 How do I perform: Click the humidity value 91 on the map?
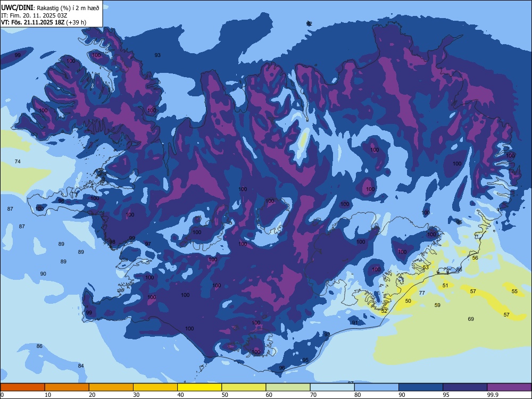tap(355, 323)
